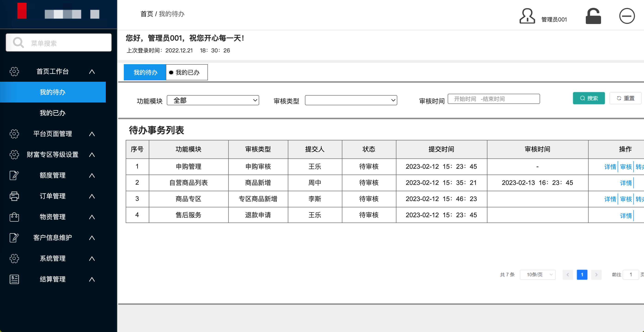Expand the 客户信息维护 chevron

click(92, 238)
